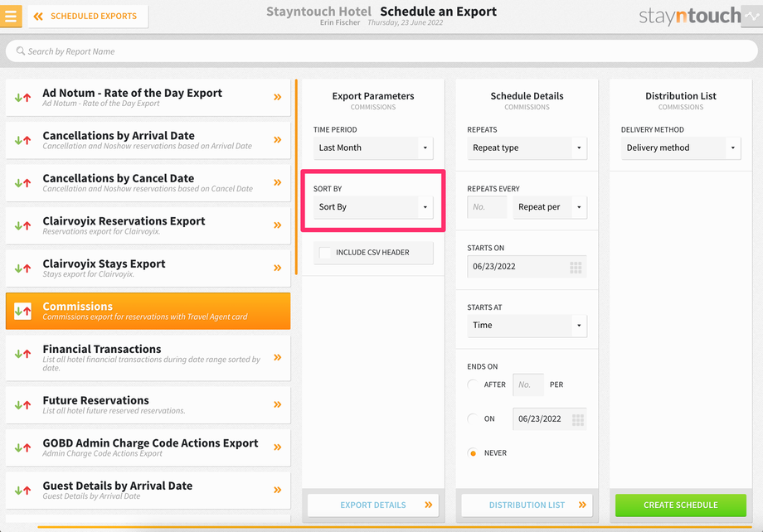Select GOBD Admin Charge Code Actions Export
Screen dimensions: 763x532
(148, 447)
